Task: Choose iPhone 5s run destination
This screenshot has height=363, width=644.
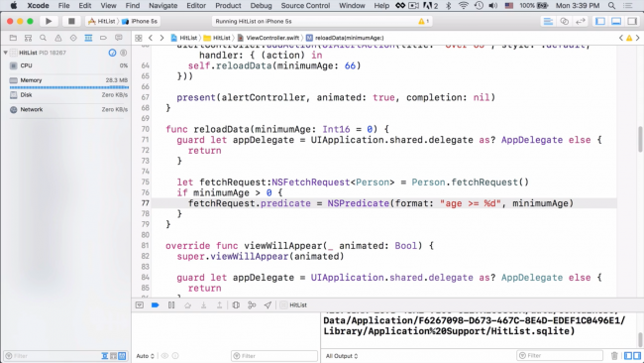Action: click(140, 21)
